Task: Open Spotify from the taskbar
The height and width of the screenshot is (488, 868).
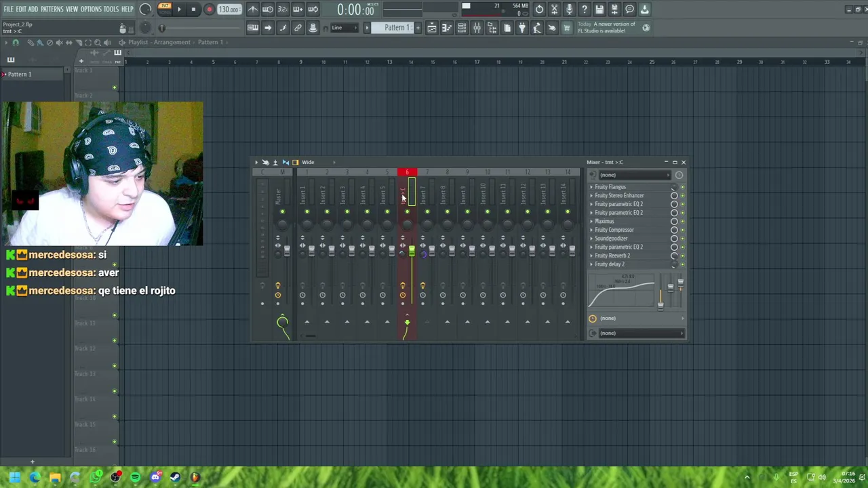Action: click(135, 477)
